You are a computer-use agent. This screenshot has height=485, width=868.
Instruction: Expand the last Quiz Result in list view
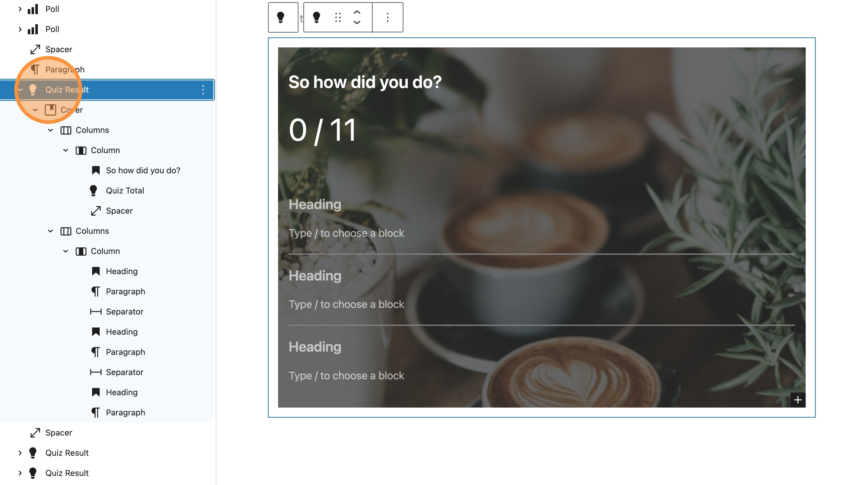coord(20,473)
